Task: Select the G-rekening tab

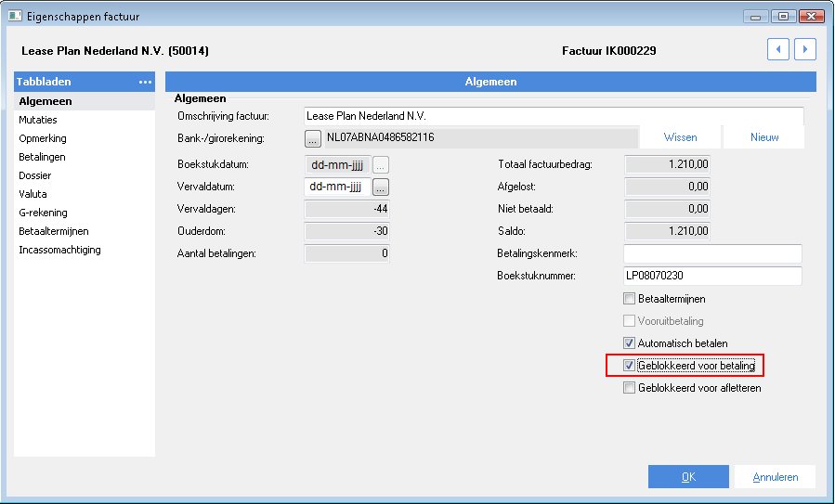Action: pyautogui.click(x=43, y=213)
